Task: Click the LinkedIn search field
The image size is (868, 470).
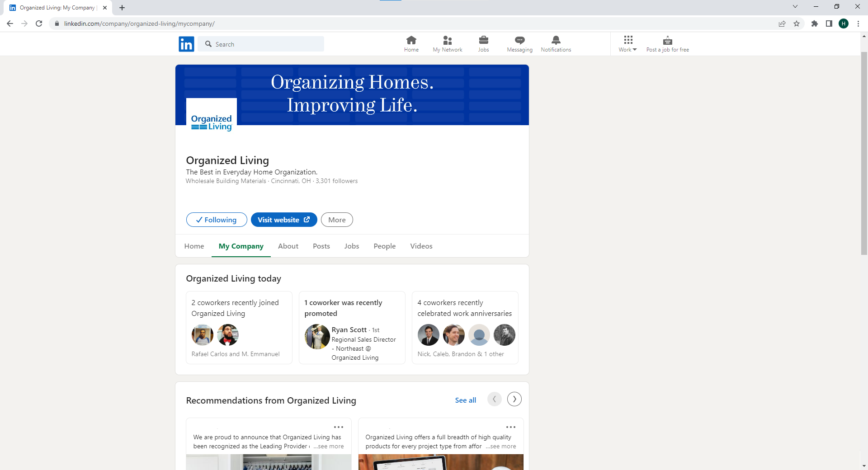Action: click(261, 44)
